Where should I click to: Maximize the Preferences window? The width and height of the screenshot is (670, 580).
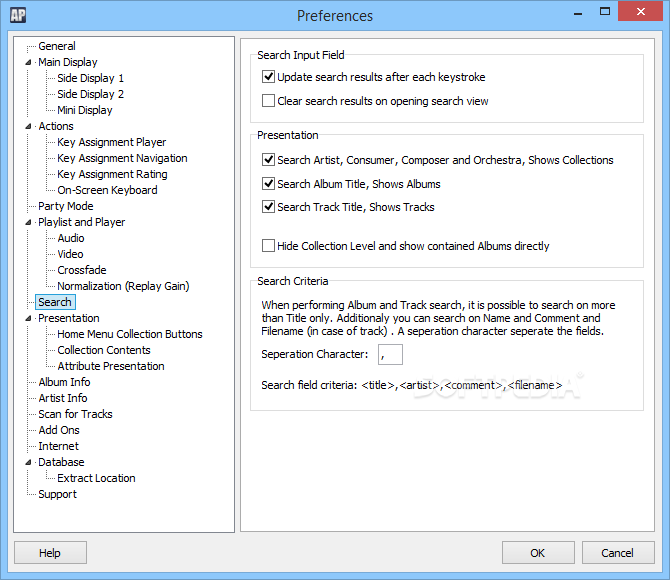[605, 12]
